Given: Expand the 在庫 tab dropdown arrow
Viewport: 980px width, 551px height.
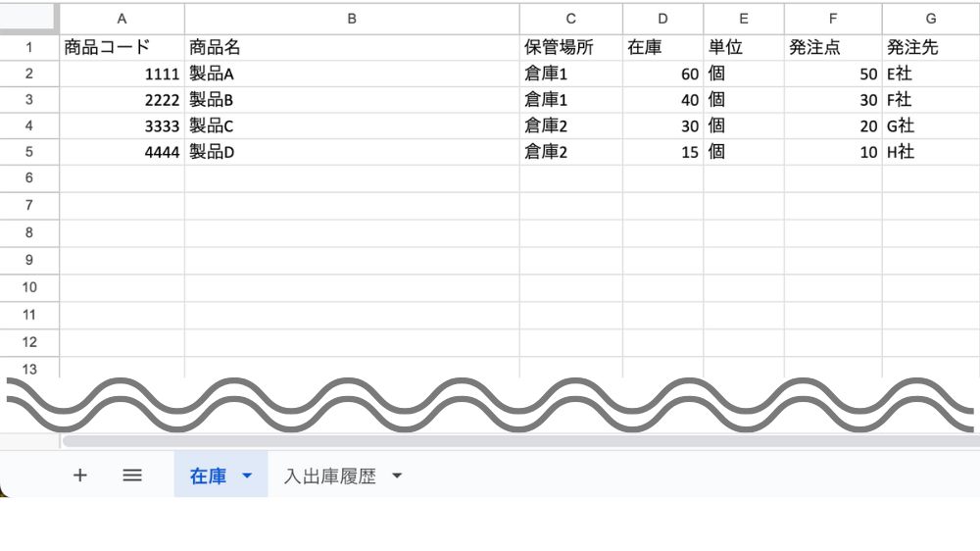Looking at the screenshot, I should [x=247, y=476].
